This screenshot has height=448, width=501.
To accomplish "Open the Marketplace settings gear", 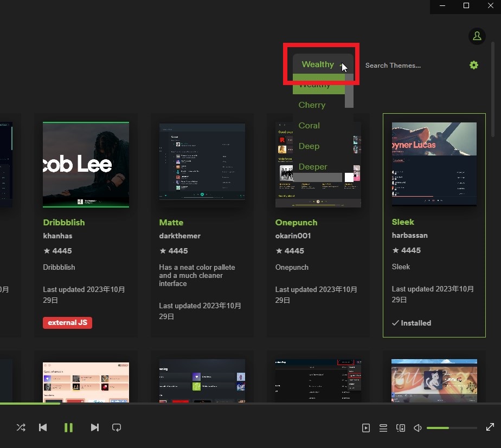I will 473,65.
